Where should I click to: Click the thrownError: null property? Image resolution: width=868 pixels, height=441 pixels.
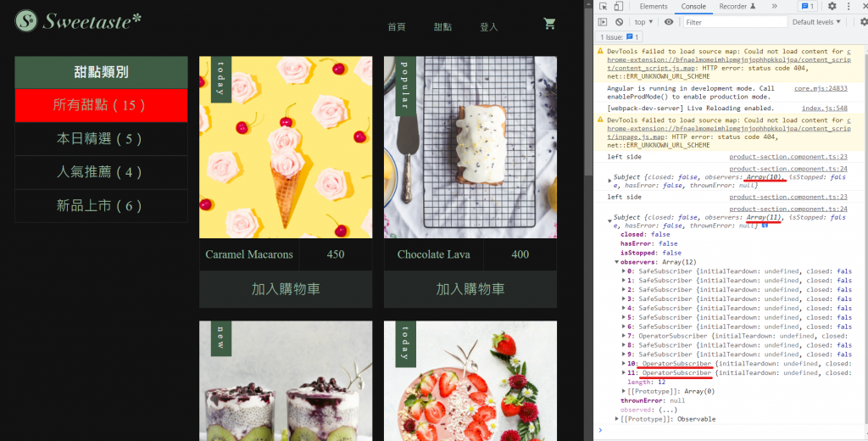653,400
